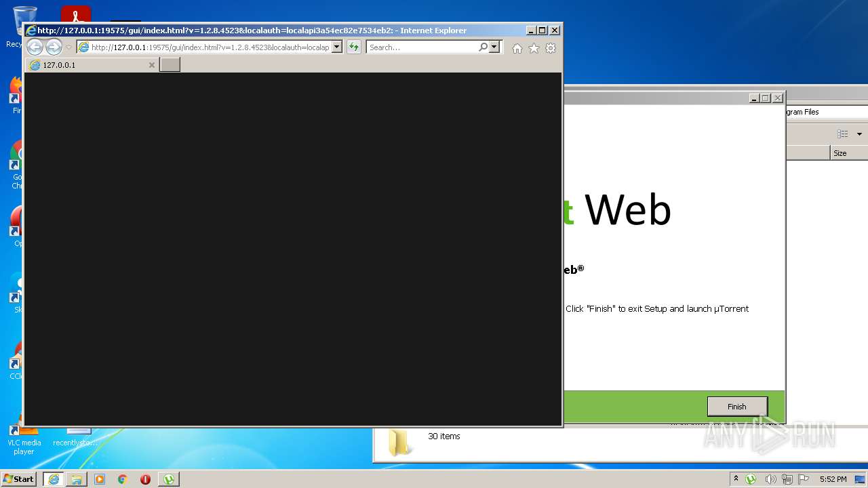The width and height of the screenshot is (868, 488).
Task: Open Adobe Reader desktop shortcut
Action: coord(76,14)
